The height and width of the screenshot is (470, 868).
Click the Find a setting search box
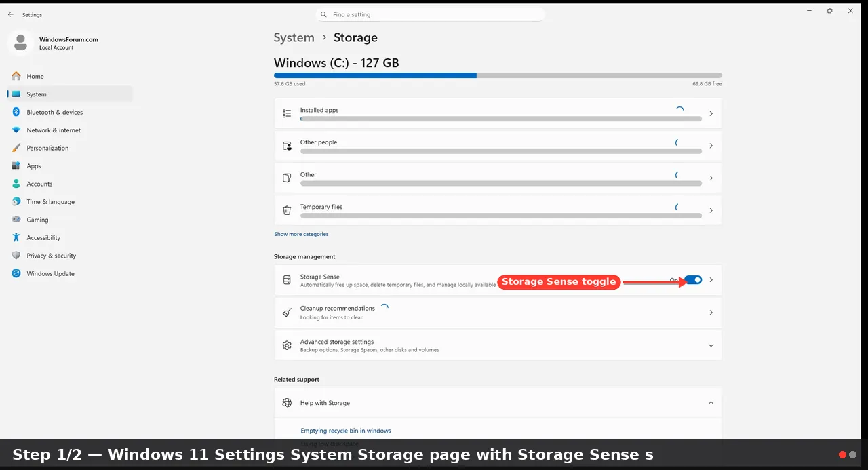431,14
